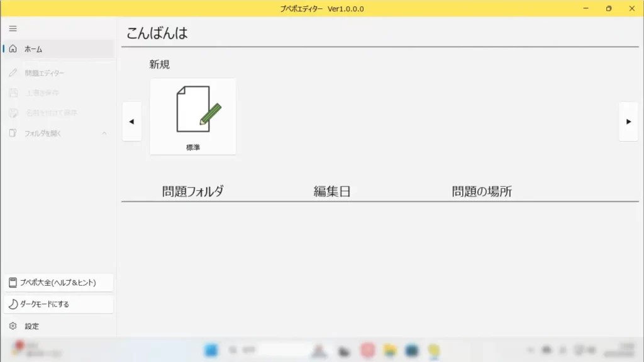Open 設定 from the sidebar
The image size is (644, 362).
(32, 326)
